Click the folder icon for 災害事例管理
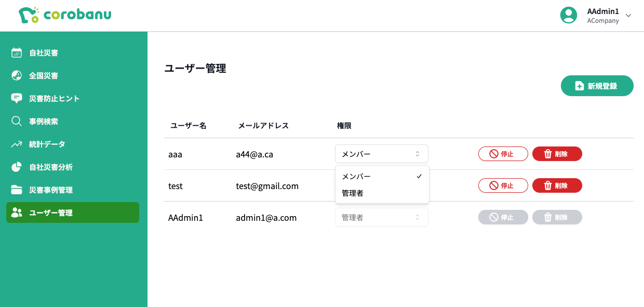 coord(17,190)
